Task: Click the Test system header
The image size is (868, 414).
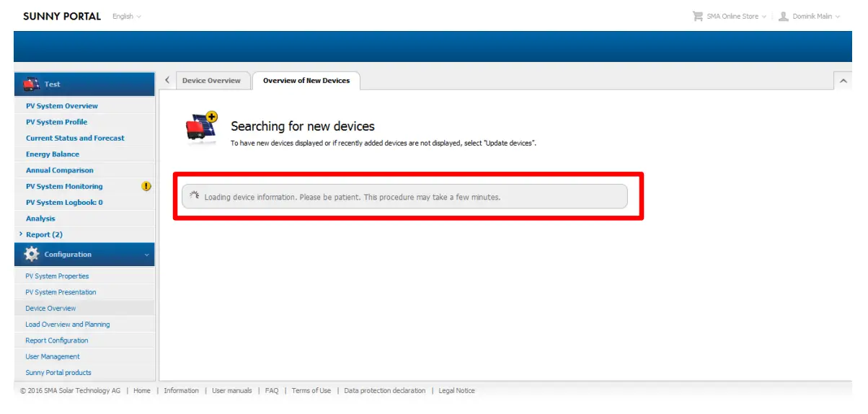Action: [x=84, y=84]
